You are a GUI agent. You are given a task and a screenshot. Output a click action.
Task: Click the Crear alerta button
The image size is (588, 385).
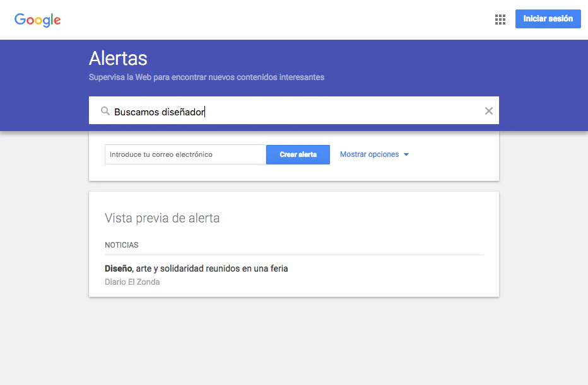pos(298,154)
